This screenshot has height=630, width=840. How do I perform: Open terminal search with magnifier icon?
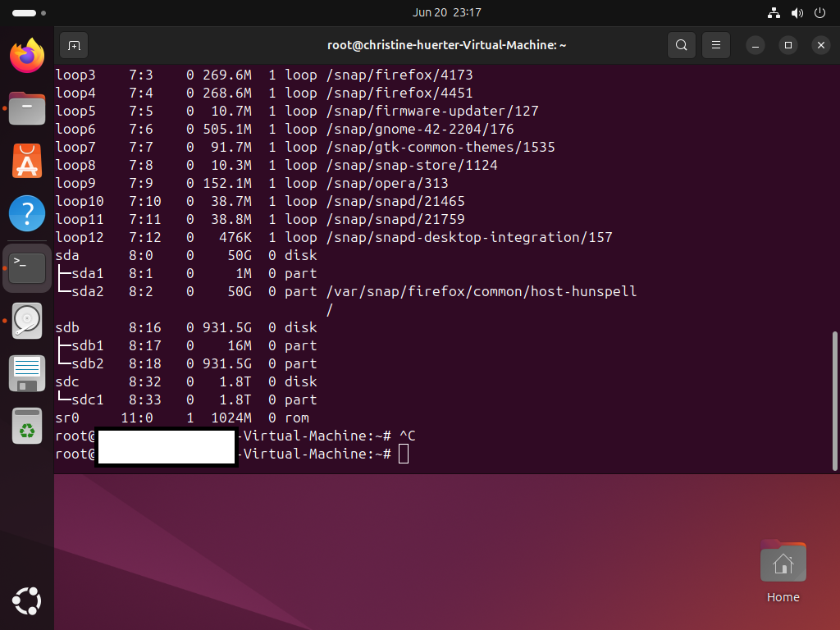[x=682, y=46]
